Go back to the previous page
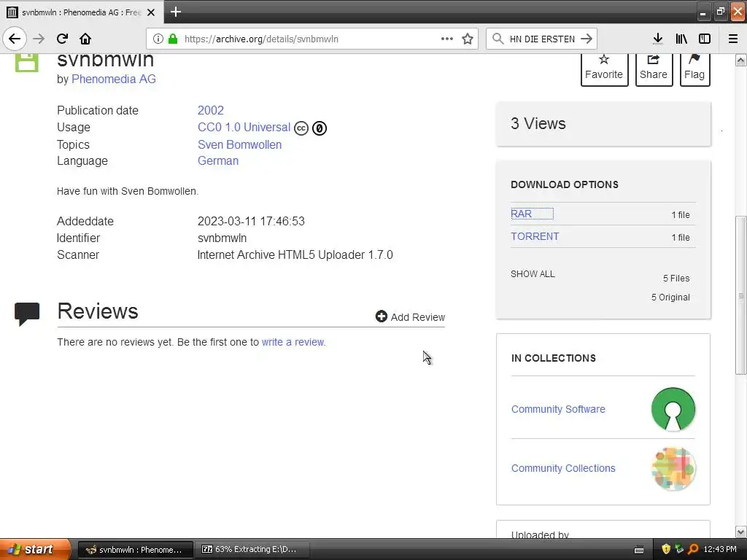 (x=15, y=39)
